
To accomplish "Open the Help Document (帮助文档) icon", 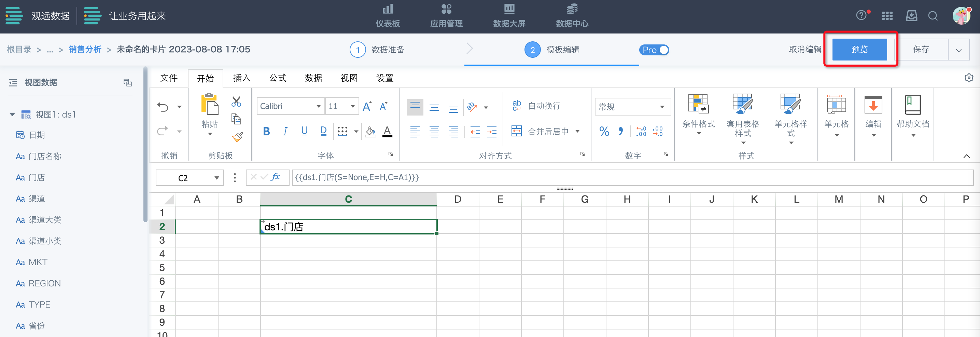I will (x=912, y=105).
